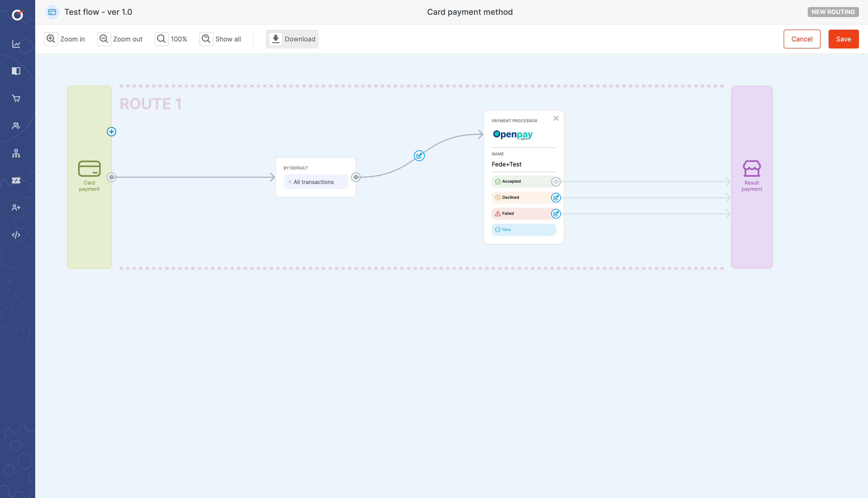Screen dimensions: 868x498
Task: Click the Zoom in label
Action: [x=73, y=39]
